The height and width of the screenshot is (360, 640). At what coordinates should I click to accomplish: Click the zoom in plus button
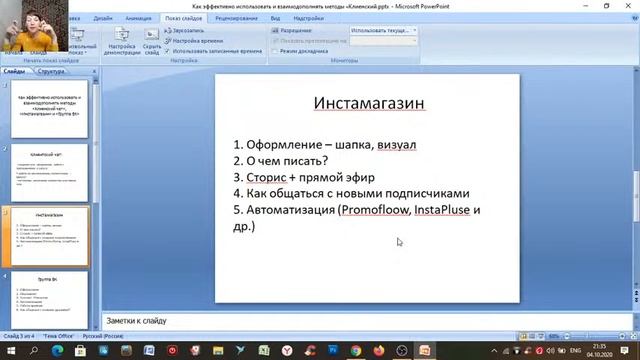622,336
